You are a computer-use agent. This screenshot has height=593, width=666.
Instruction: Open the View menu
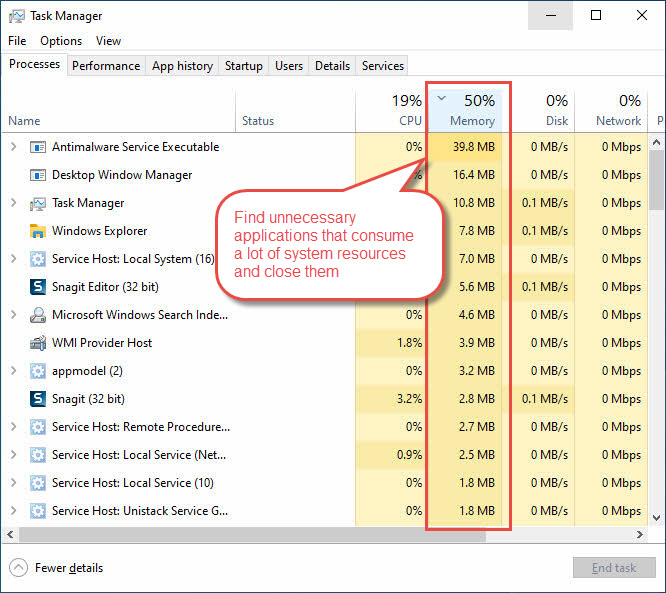pos(108,41)
